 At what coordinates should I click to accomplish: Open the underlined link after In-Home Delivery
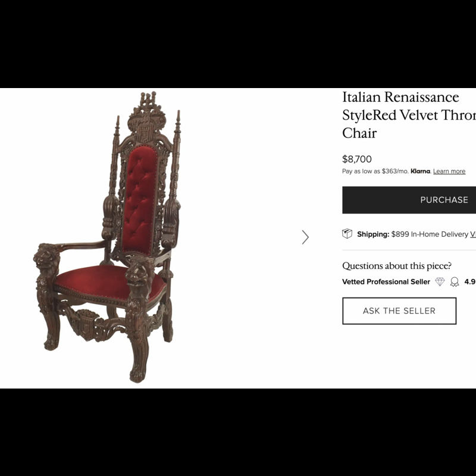point(473,234)
